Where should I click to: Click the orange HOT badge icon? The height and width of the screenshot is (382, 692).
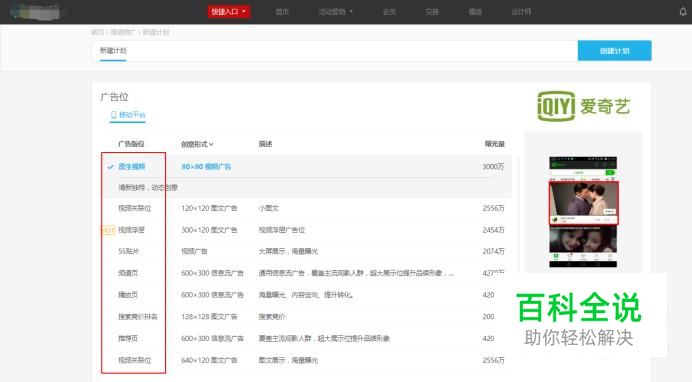[x=108, y=230]
